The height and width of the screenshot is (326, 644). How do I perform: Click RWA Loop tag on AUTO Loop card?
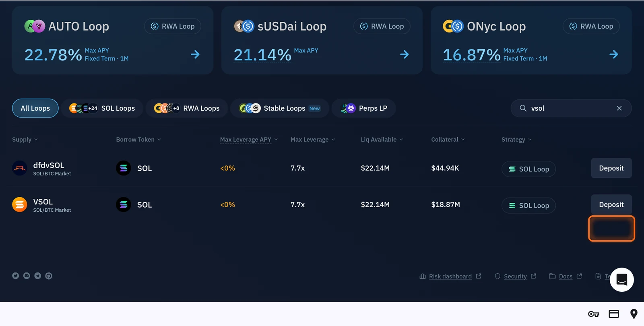click(173, 26)
